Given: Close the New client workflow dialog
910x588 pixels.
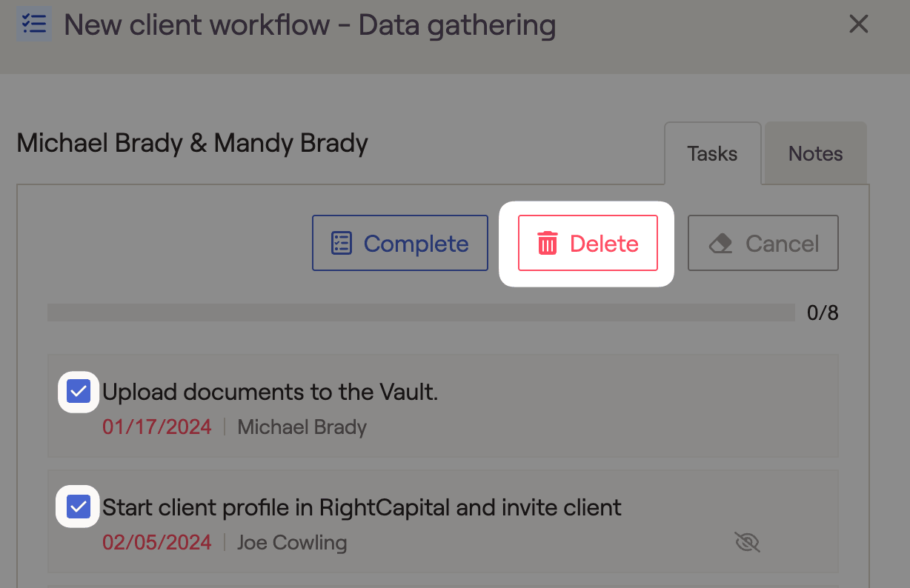Looking at the screenshot, I should [x=858, y=24].
